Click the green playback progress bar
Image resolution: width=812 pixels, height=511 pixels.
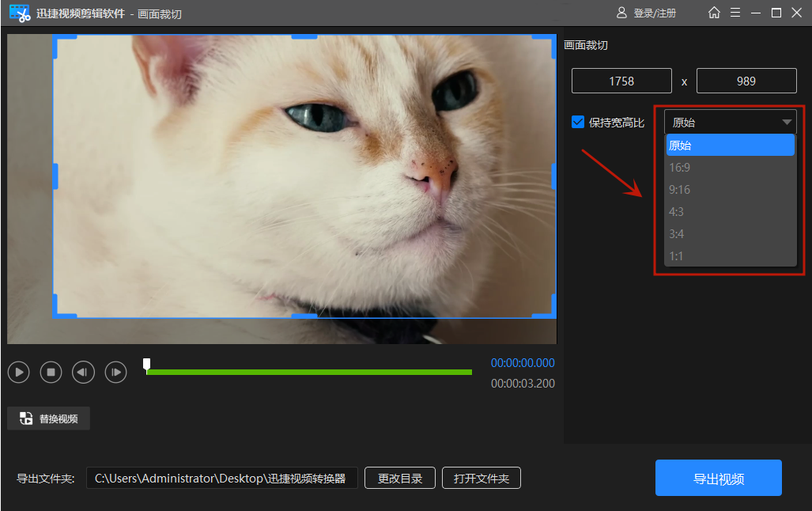pyautogui.click(x=308, y=372)
